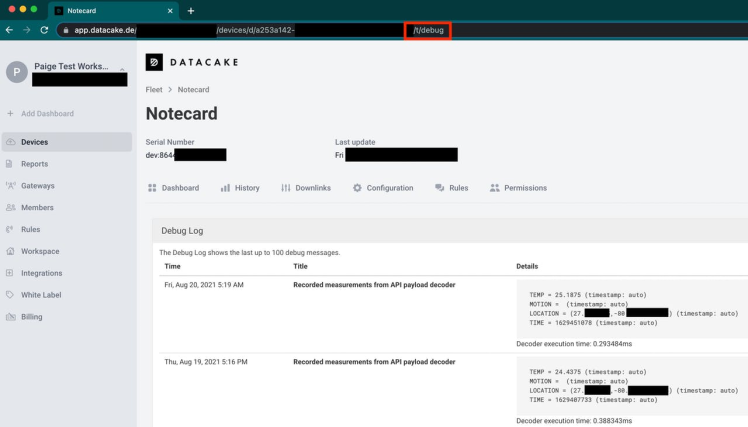Click the Time column header

pyautogui.click(x=172, y=266)
